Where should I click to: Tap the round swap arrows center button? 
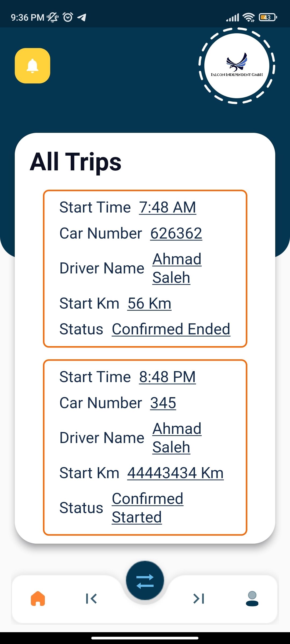(145, 580)
